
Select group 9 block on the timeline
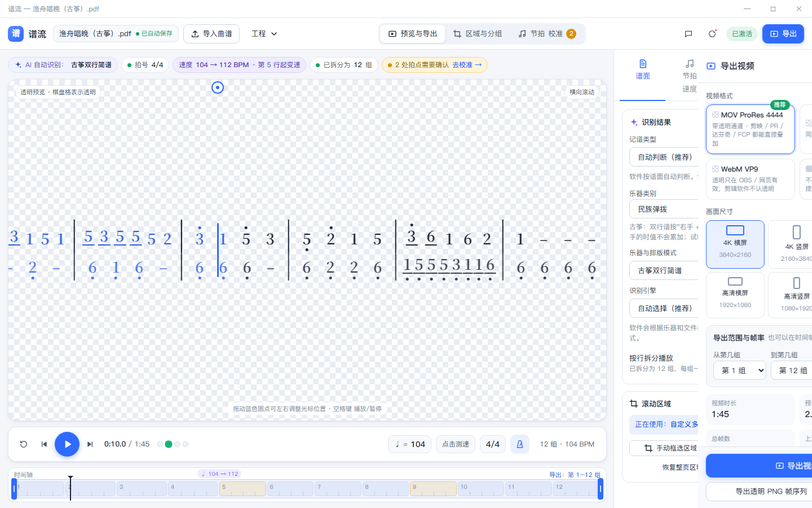433,489
